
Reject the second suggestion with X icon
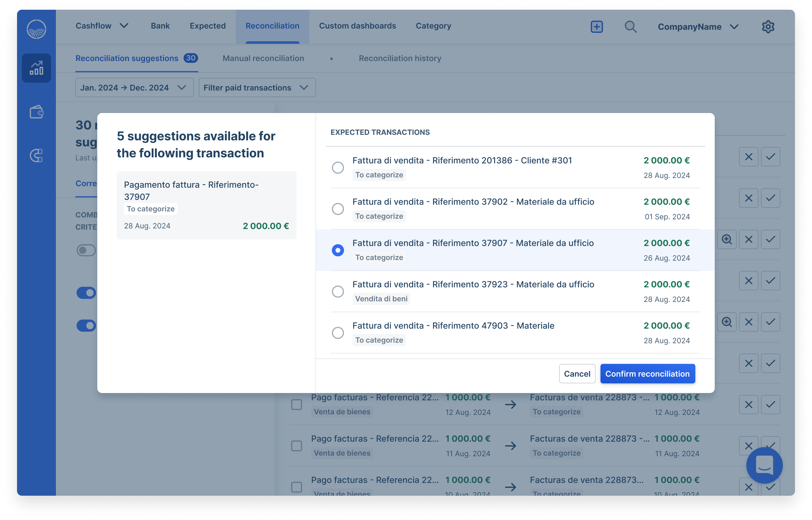748,198
